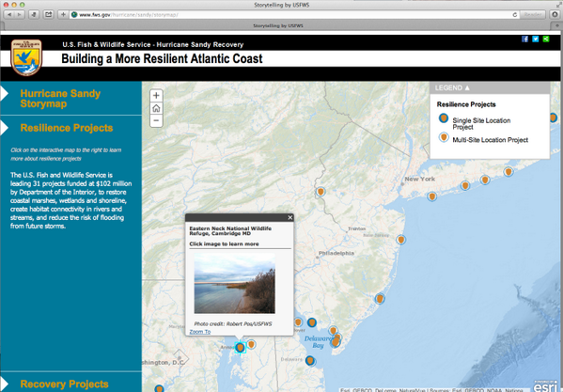Click the Storytelling by USFWS tab

[x=278, y=25]
